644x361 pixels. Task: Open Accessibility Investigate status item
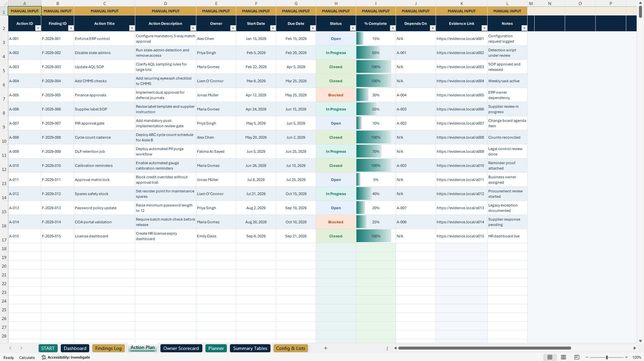pyautogui.click(x=66, y=357)
